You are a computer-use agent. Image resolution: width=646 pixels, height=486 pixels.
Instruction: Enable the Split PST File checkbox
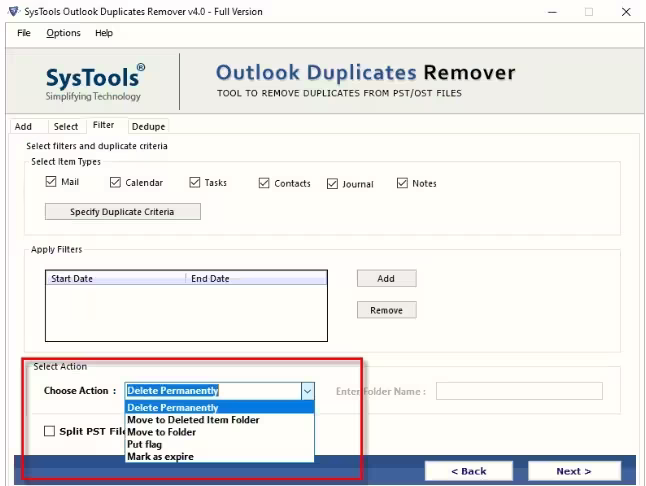pos(49,431)
